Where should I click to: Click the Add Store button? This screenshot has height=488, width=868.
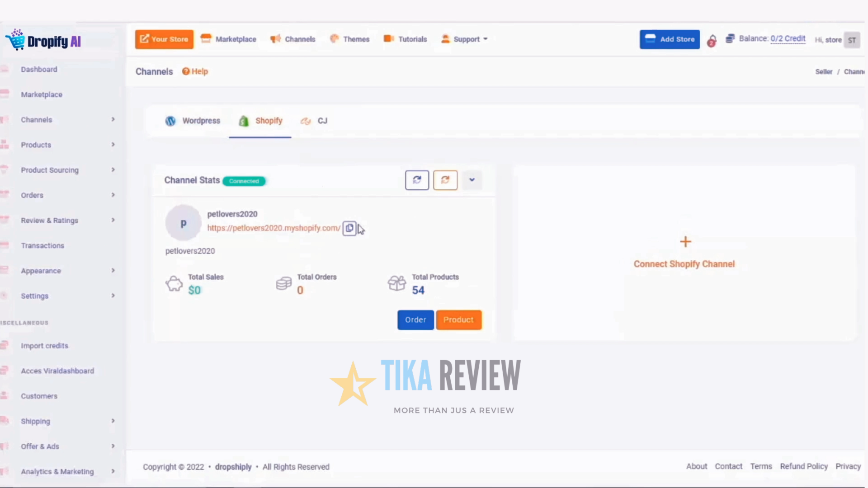tap(670, 39)
